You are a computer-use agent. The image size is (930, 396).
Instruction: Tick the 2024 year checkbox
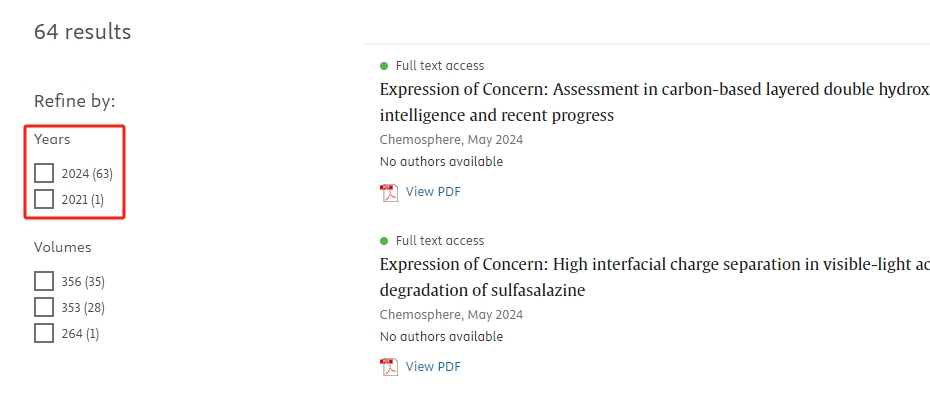point(44,173)
